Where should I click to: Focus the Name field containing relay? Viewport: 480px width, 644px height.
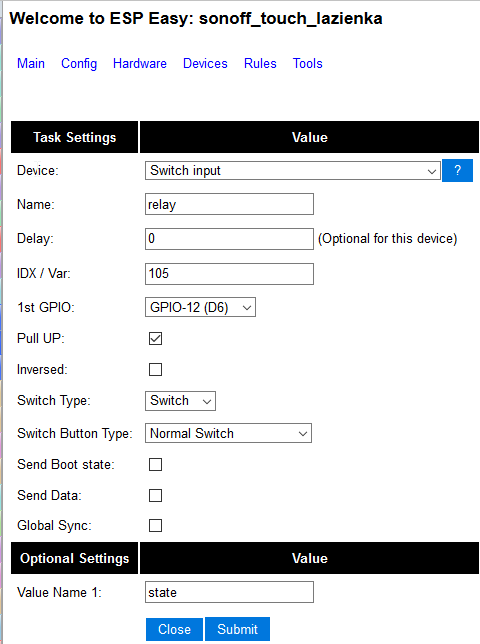pyautogui.click(x=229, y=204)
